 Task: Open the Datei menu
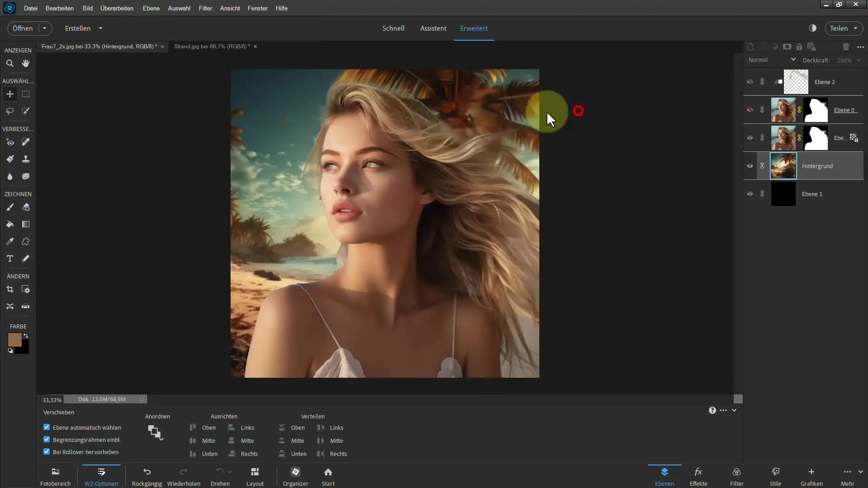pos(31,8)
